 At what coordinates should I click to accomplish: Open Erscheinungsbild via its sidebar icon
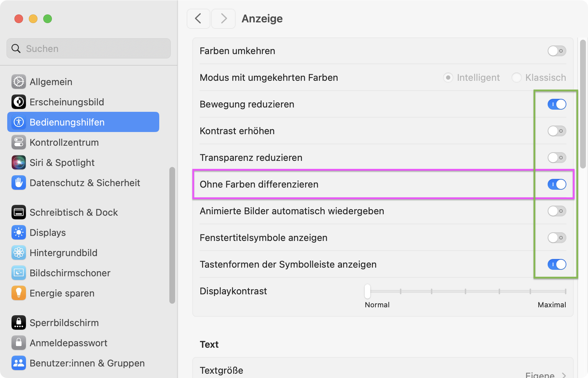coord(19,102)
